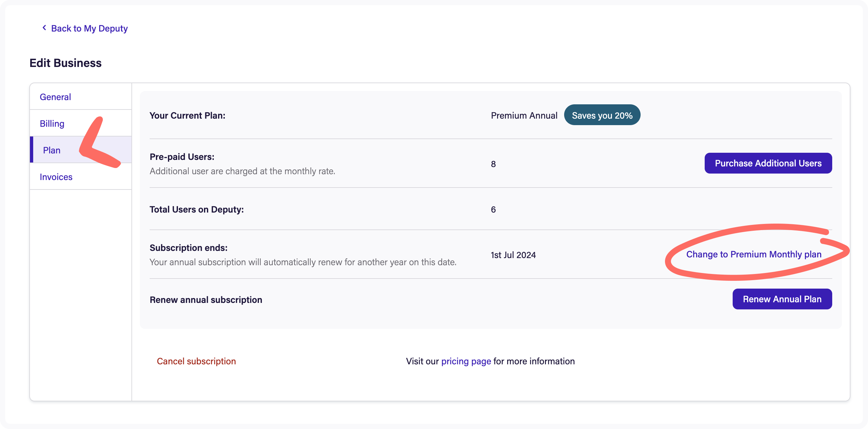Click the Renew annual subscription label

(206, 300)
